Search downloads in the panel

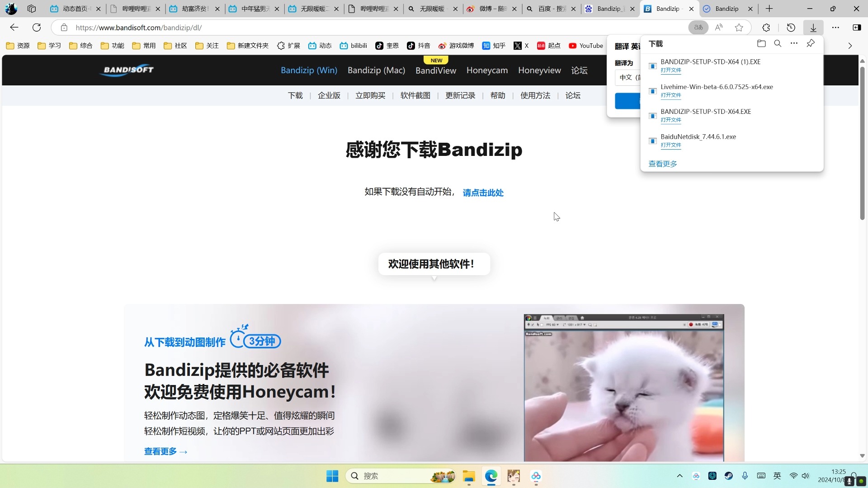coord(778,43)
